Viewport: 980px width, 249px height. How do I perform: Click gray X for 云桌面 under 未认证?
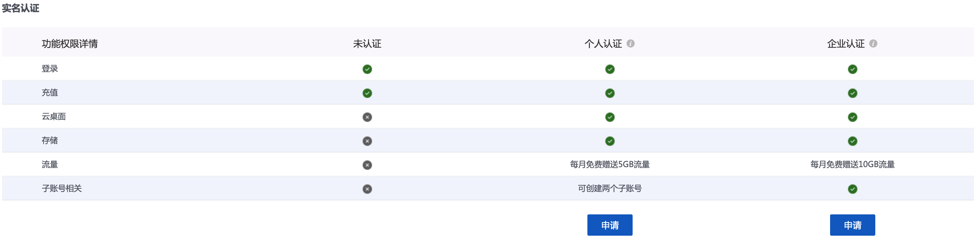367,117
